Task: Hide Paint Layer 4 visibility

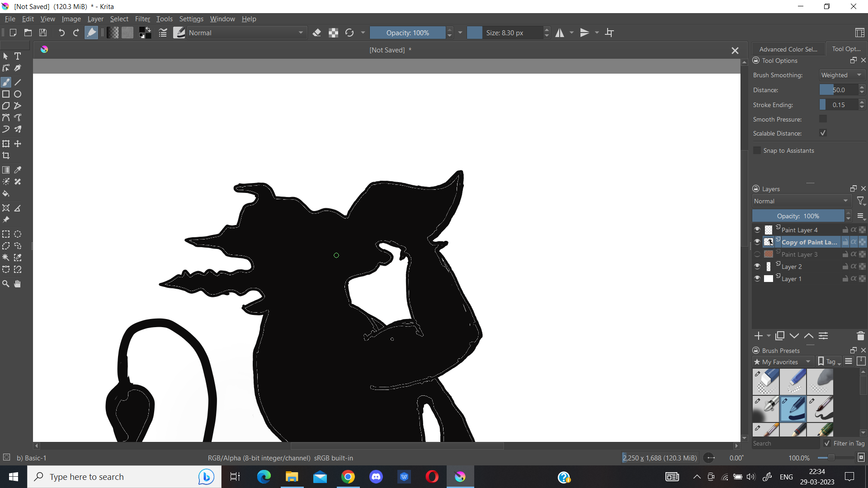Action: (757, 230)
